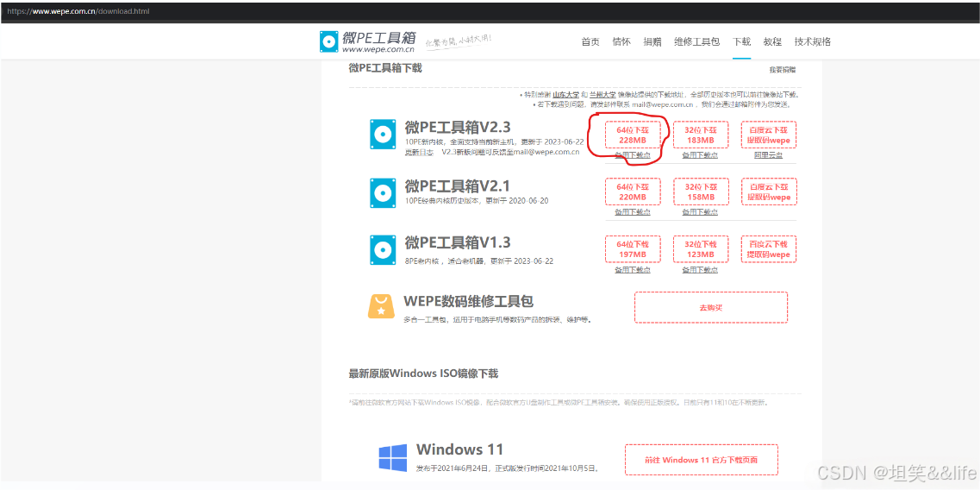Click the Windows 11 heading text
The image size is (980, 490).
[x=459, y=449]
